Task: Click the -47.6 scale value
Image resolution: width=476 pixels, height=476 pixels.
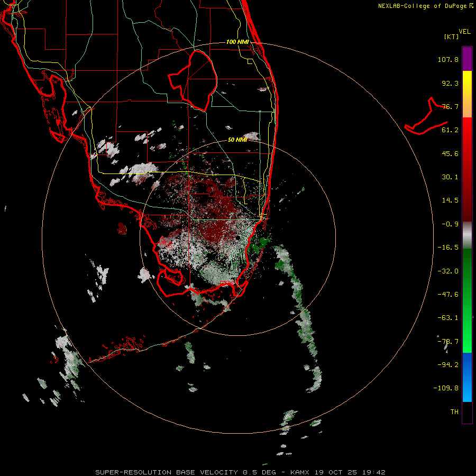Action: (x=448, y=295)
